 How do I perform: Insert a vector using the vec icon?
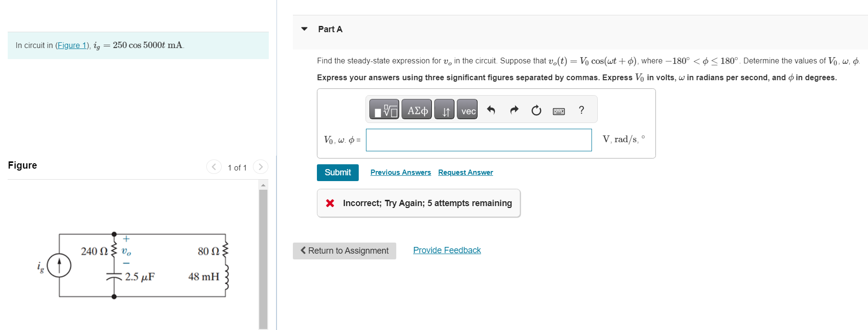(466, 110)
